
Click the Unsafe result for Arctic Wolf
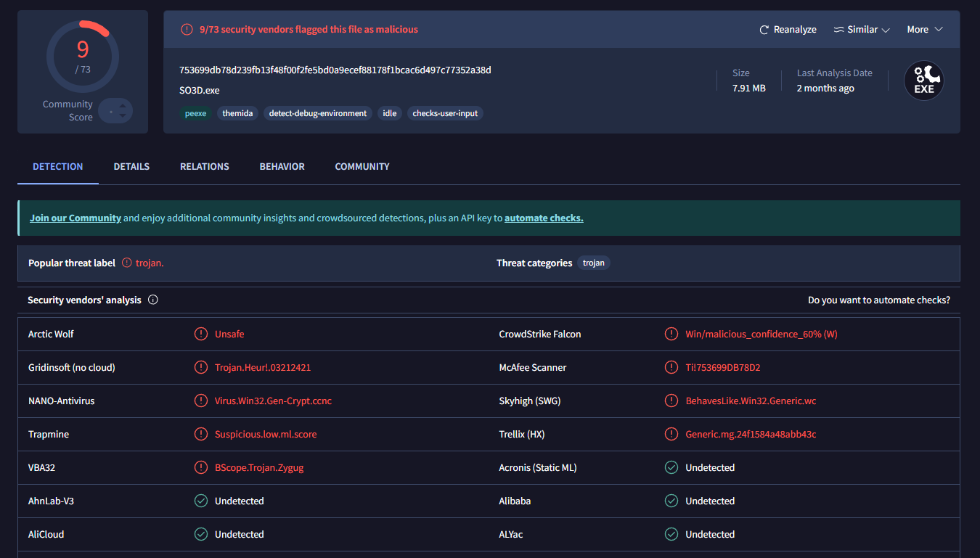(x=229, y=334)
